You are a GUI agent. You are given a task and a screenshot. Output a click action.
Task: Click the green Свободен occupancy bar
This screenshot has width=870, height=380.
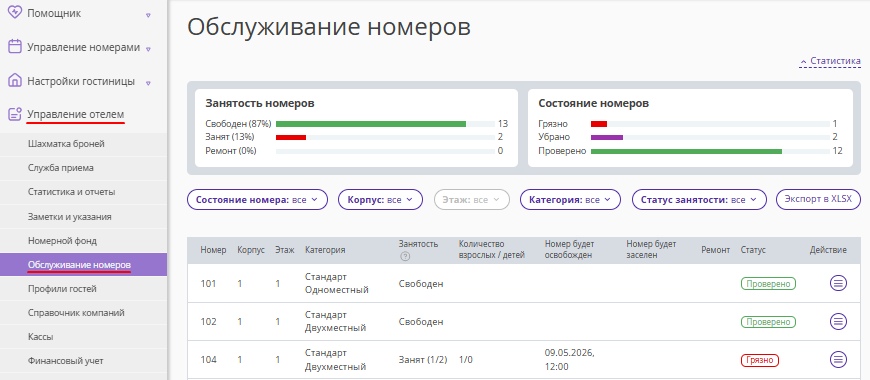371,124
